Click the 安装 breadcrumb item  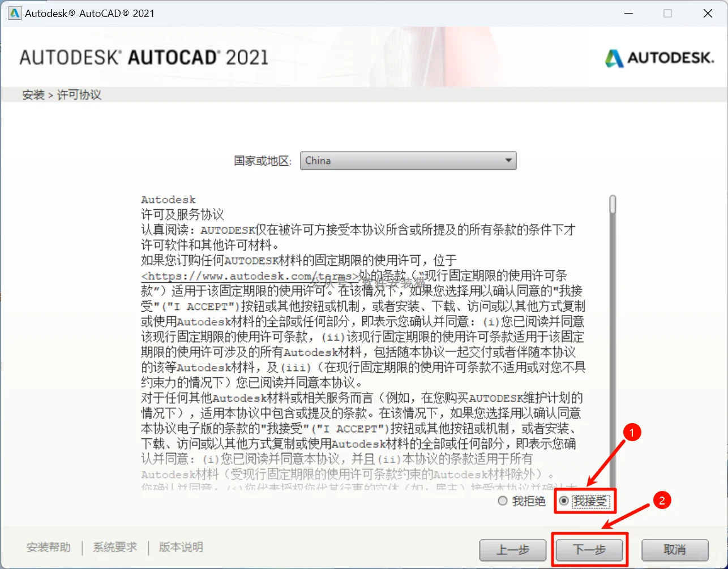point(33,95)
